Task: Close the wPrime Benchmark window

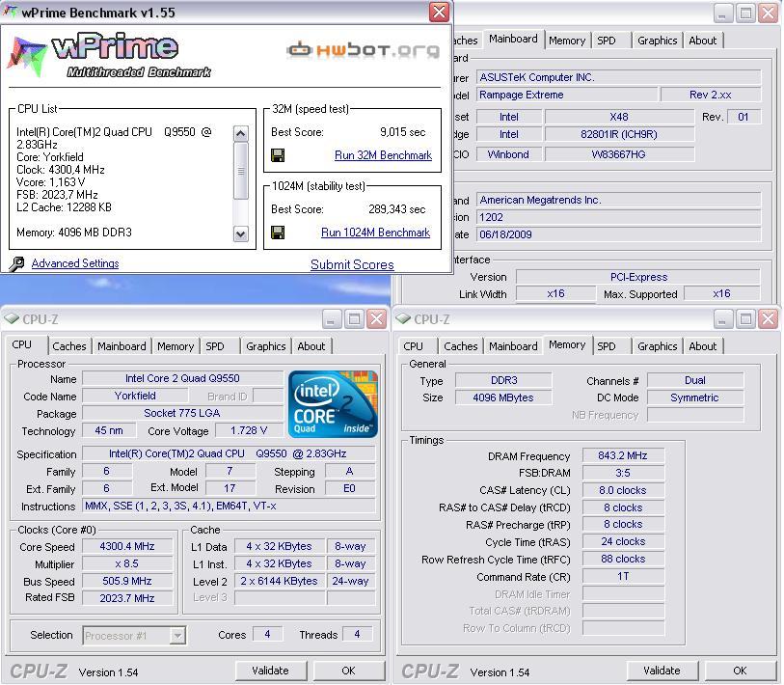Action: tap(439, 12)
